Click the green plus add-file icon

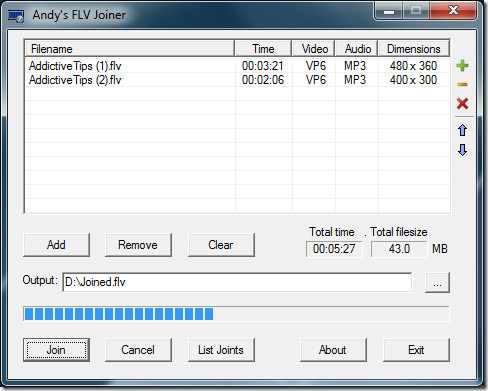tap(462, 66)
